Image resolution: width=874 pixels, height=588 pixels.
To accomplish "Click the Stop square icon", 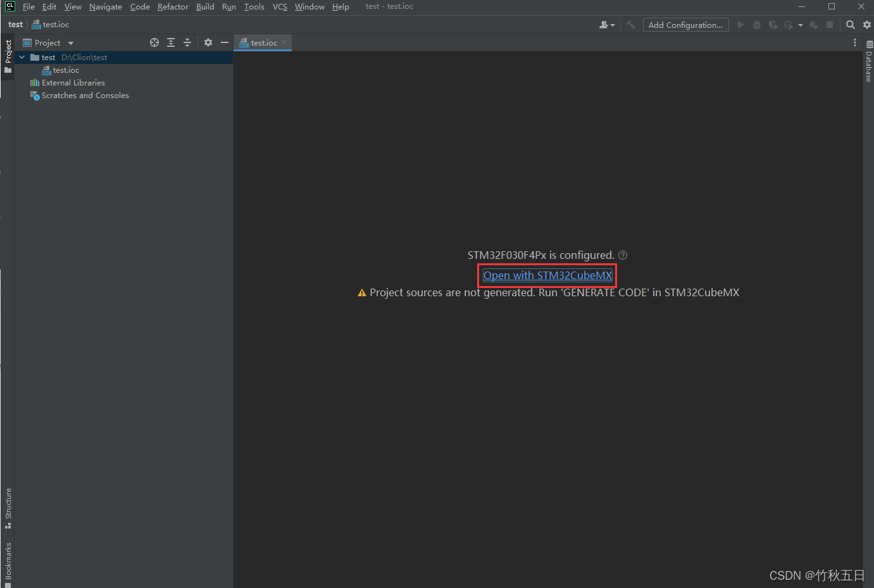I will click(830, 25).
